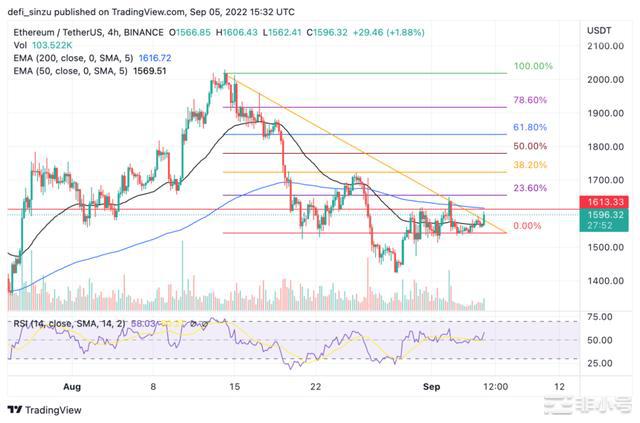Click the 2000.00 price scale value

pyautogui.click(x=606, y=80)
